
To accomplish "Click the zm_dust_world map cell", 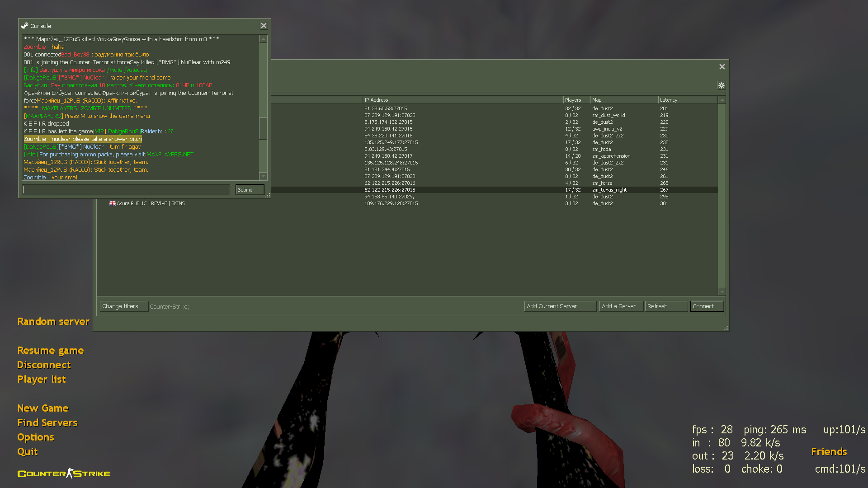I will click(609, 115).
